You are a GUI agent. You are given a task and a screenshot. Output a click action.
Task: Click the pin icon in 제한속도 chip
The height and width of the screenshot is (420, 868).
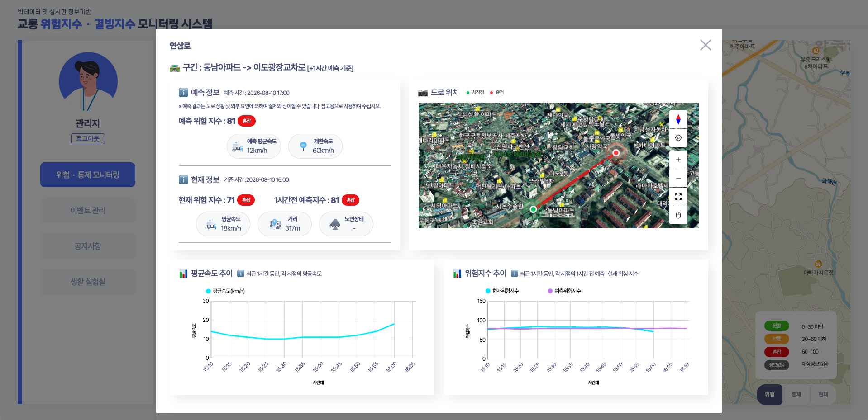(303, 146)
